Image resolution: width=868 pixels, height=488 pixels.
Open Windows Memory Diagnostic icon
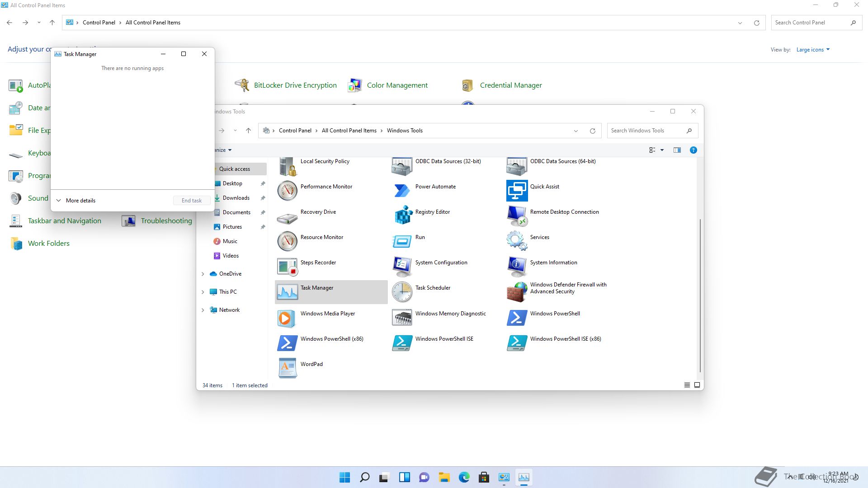(402, 318)
